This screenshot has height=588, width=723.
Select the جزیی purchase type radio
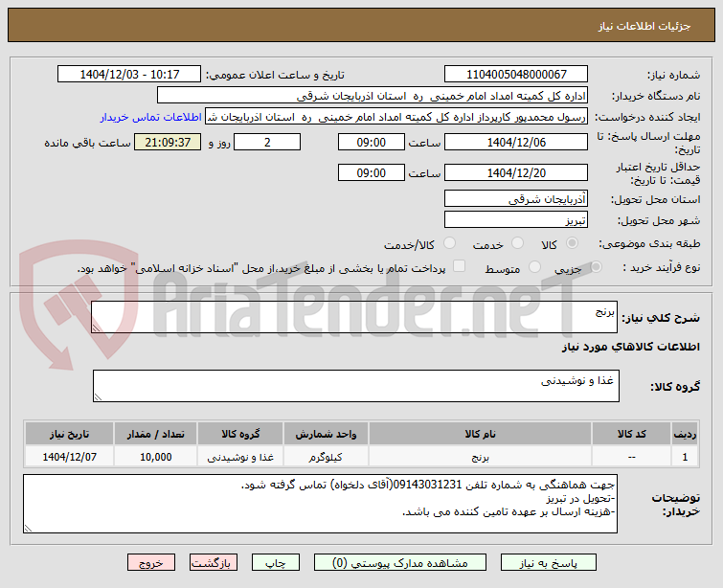point(596,267)
